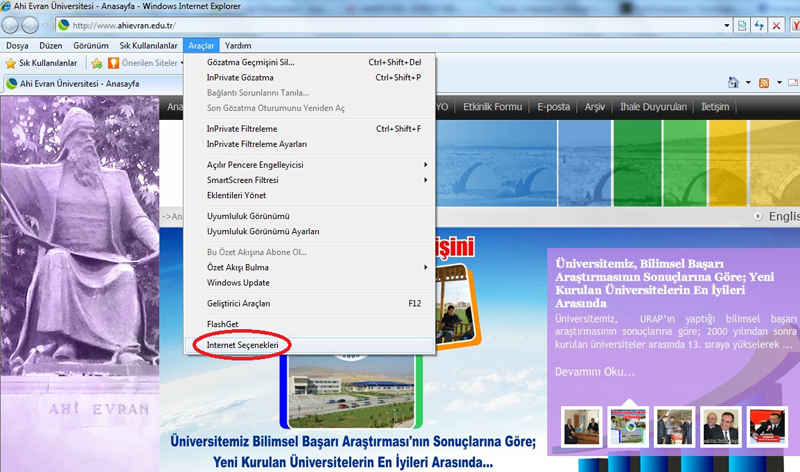Expand the address bar history dropdown arrow

[x=727, y=26]
